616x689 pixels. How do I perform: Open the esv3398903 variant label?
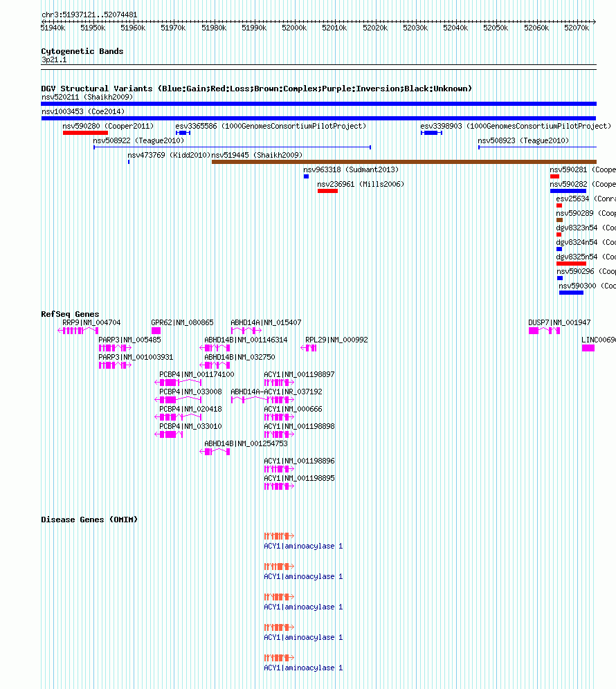pos(516,126)
